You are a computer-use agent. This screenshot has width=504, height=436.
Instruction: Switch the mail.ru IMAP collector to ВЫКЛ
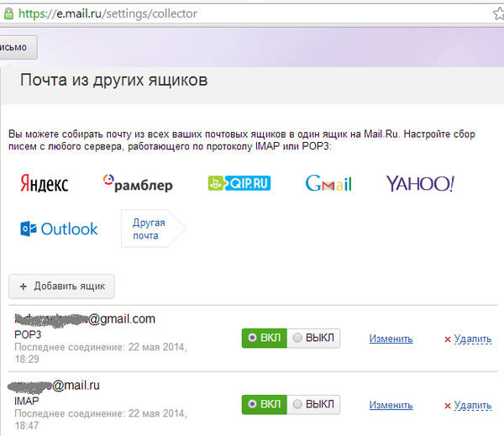pos(313,404)
